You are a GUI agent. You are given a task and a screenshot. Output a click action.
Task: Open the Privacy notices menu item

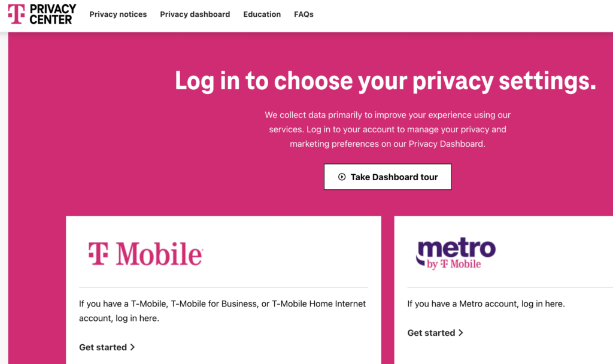click(x=118, y=14)
